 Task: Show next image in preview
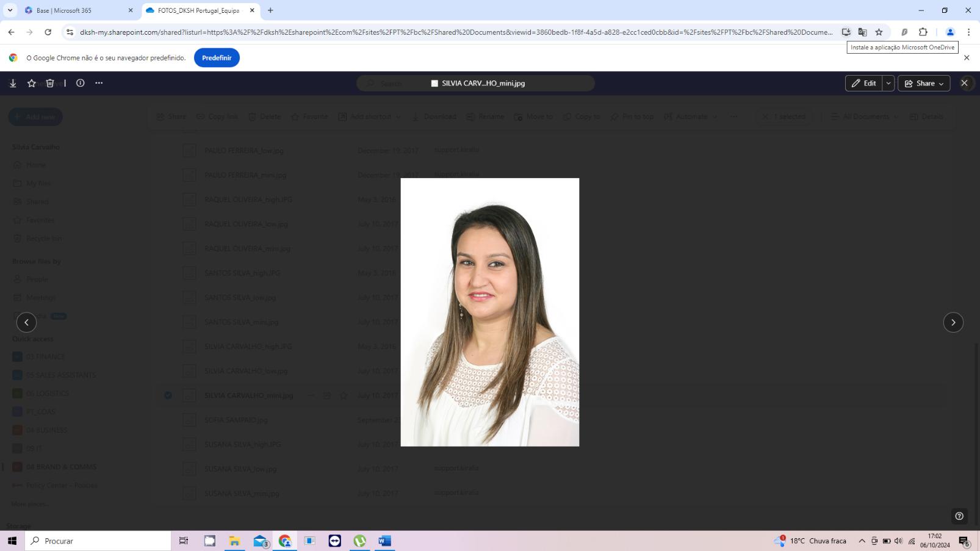click(953, 322)
